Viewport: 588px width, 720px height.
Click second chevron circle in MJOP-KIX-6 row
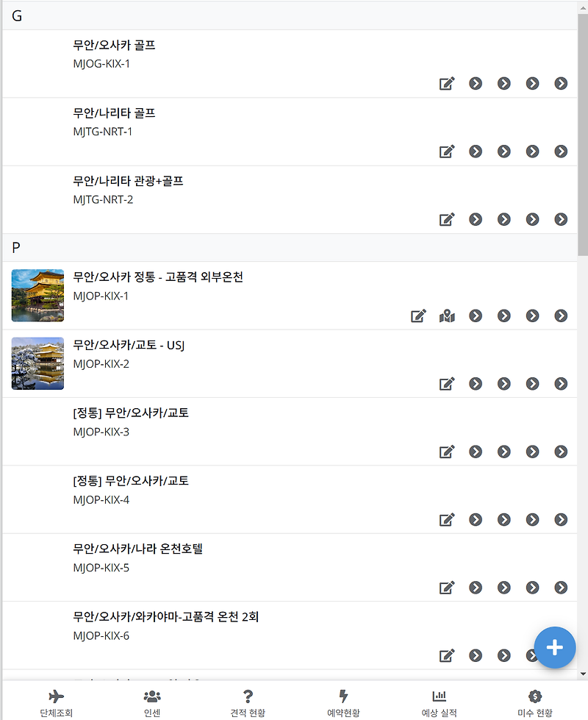coord(504,656)
